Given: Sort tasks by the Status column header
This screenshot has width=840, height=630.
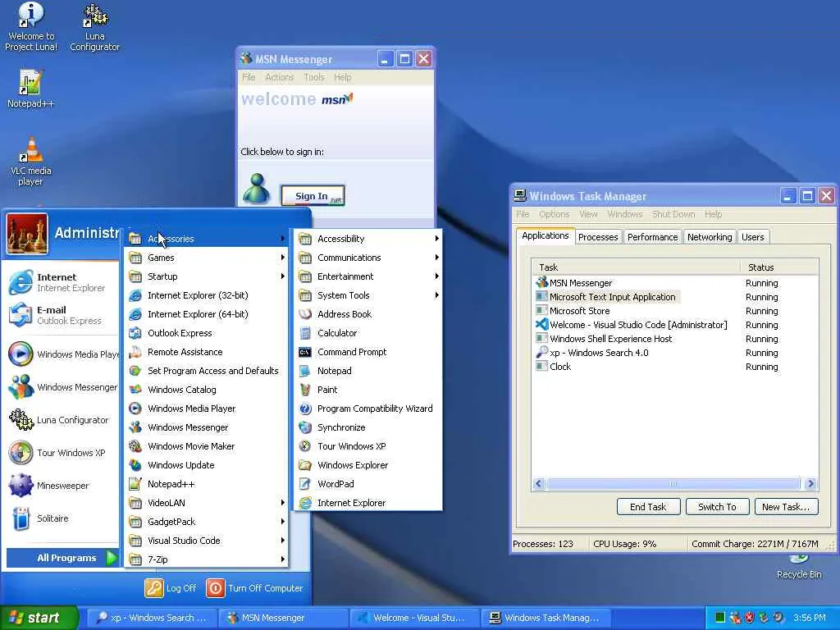Looking at the screenshot, I should coord(778,267).
